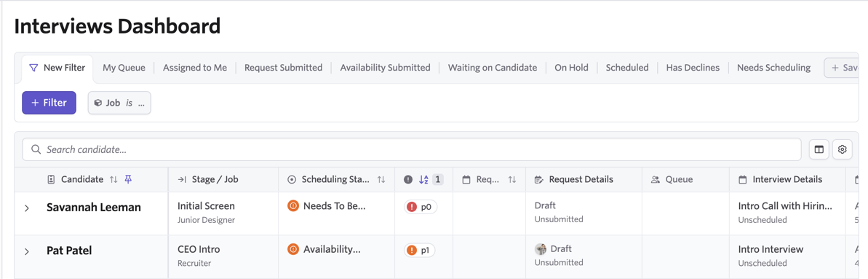Screen dimensions: 868x279
Task: Open the Needs Scheduling tab
Action: [x=774, y=68]
